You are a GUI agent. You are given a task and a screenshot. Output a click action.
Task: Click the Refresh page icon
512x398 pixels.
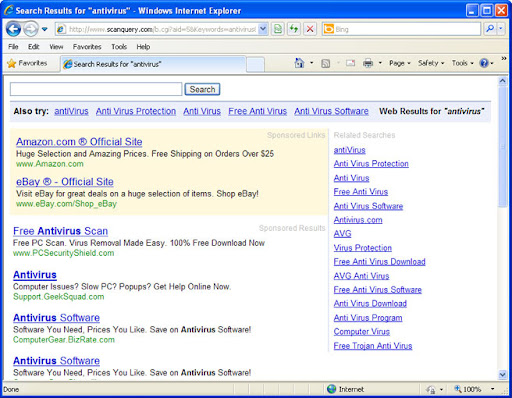pyautogui.click(x=294, y=29)
